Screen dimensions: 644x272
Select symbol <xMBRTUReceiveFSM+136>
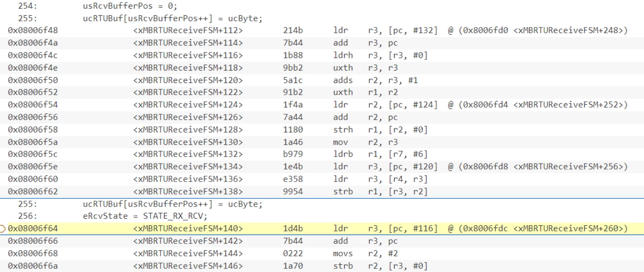point(188,179)
